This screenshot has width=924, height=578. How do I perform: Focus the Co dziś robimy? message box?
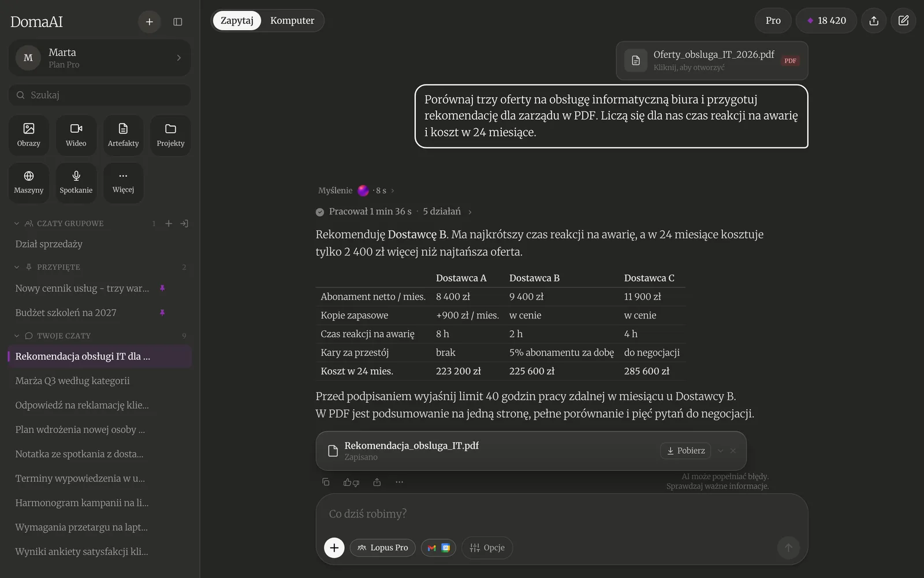pos(561,514)
